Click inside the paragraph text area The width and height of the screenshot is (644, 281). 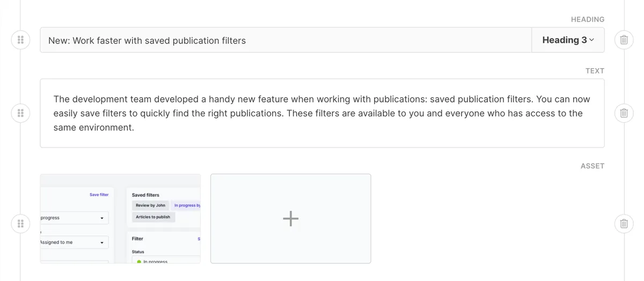tap(322, 113)
